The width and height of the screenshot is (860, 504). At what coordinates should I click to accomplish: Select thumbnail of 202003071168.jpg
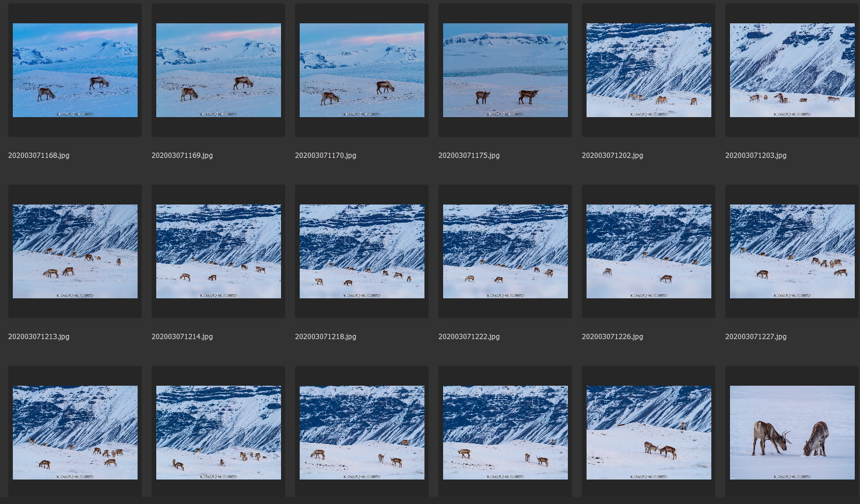(75, 70)
